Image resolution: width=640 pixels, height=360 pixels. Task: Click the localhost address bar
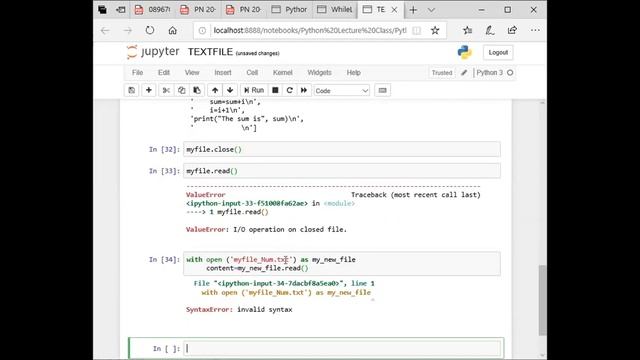click(310, 31)
